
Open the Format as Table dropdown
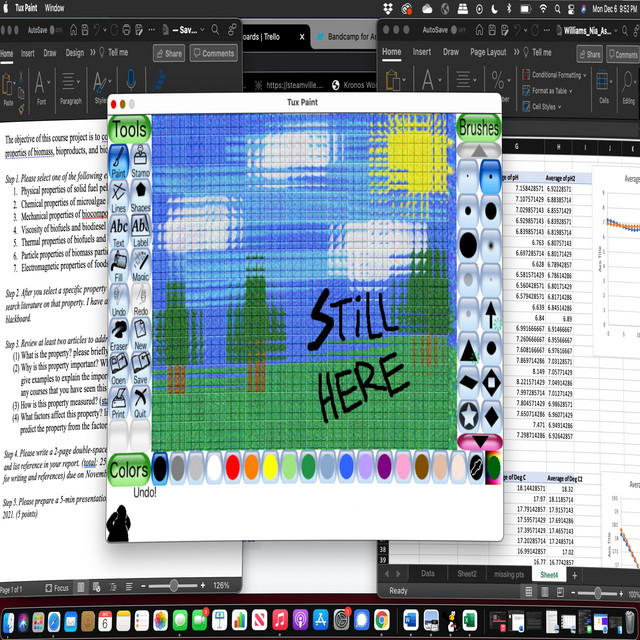pos(552,91)
